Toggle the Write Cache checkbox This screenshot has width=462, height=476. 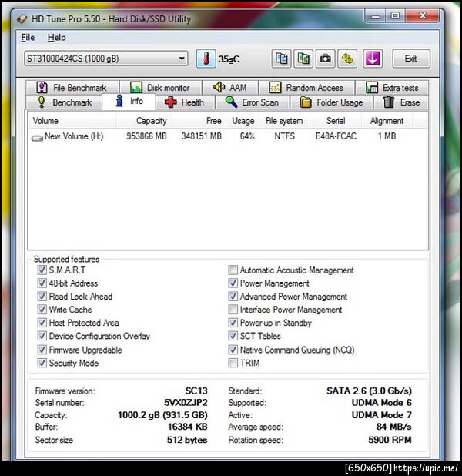coord(42,310)
